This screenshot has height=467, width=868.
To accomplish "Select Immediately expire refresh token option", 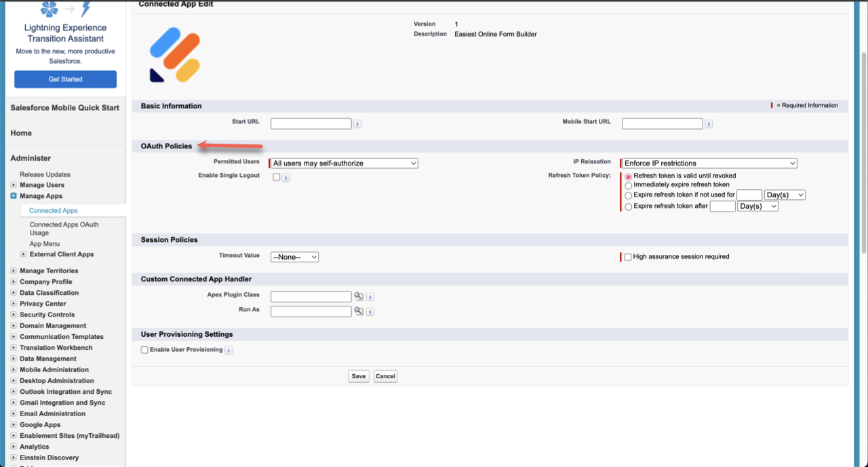I will (x=629, y=184).
